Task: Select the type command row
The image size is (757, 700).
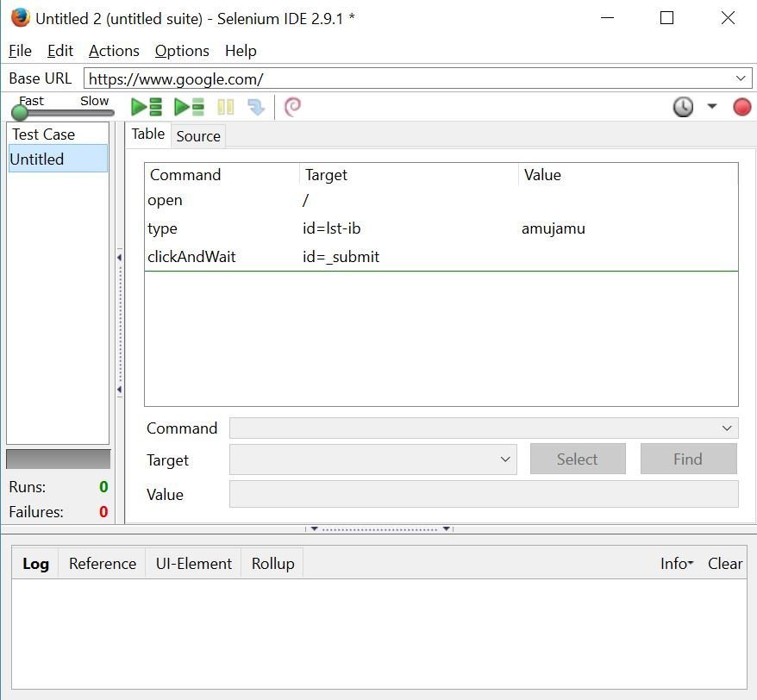Action: tap(441, 228)
